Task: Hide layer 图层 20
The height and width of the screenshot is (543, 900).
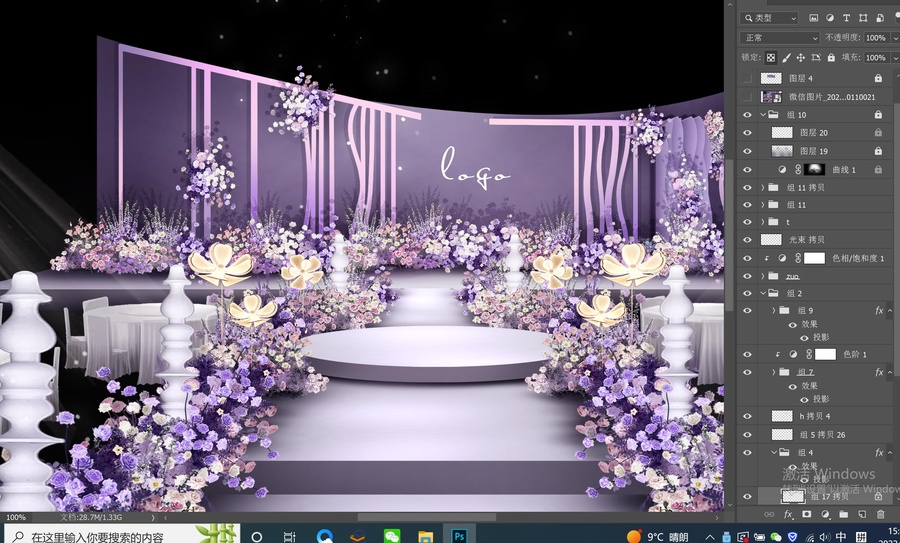Action: pos(747,133)
